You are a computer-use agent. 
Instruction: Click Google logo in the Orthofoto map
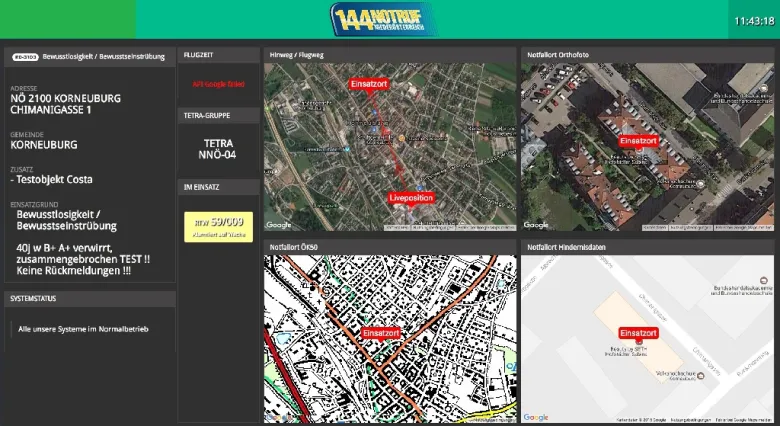536,225
